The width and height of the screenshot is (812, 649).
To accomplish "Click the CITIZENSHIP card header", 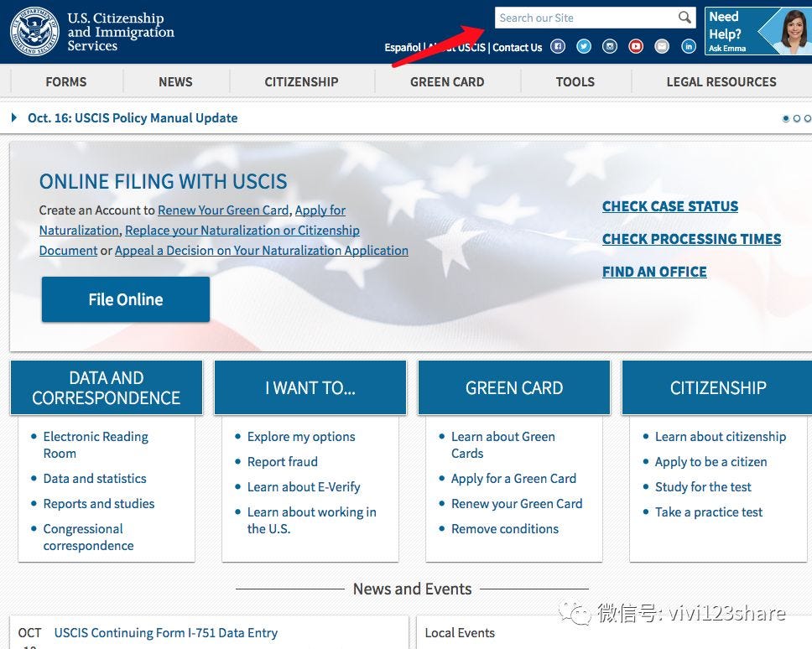I will pyautogui.click(x=718, y=387).
